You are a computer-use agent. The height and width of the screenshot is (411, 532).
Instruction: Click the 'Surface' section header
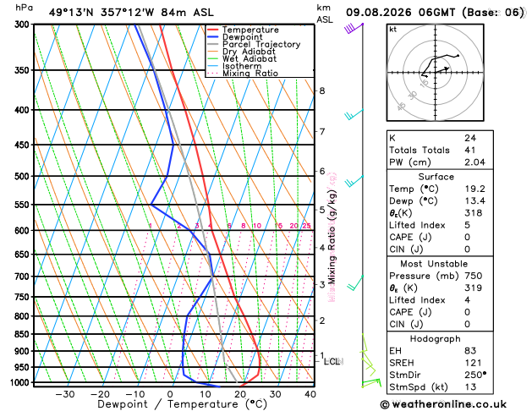[436, 177]
